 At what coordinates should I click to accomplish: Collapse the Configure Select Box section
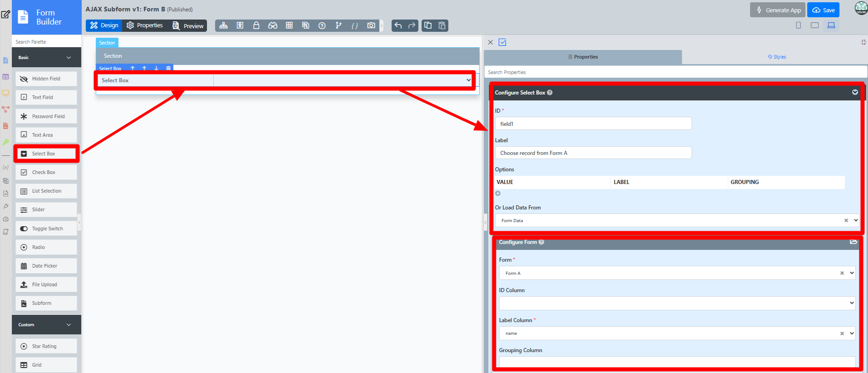pos(855,92)
